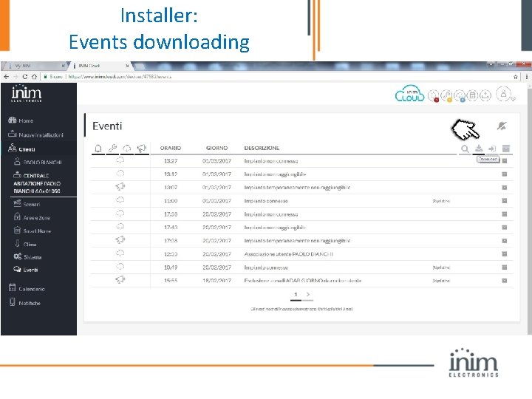Click the DESCRIZIONE column header

[262, 148]
